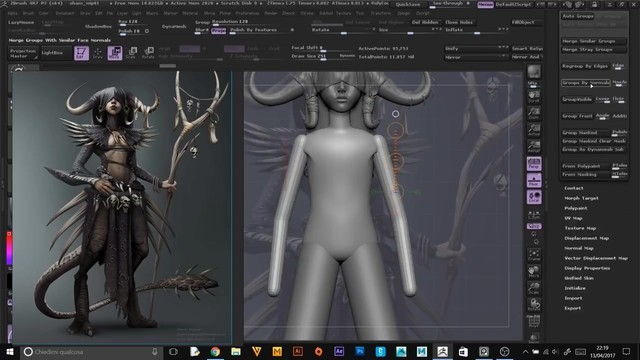
Task: Click the L.Sym symmetry icon
Action: point(534,215)
